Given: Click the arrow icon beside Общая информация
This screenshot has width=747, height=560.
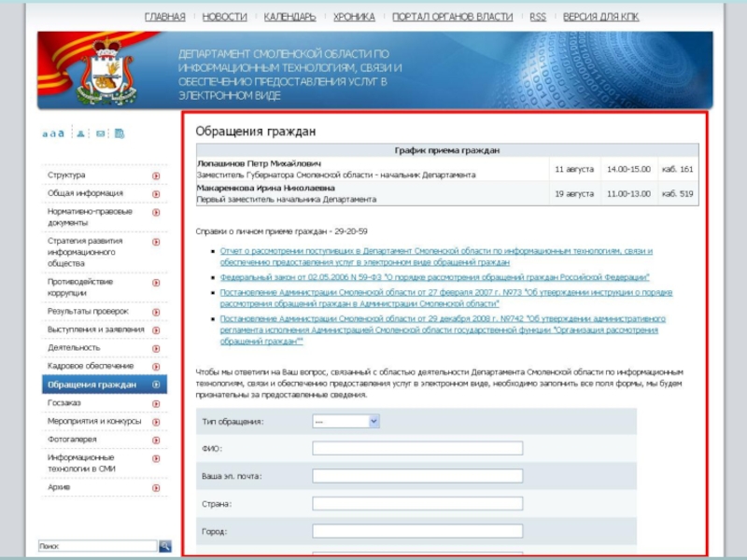Looking at the screenshot, I should point(156,194).
